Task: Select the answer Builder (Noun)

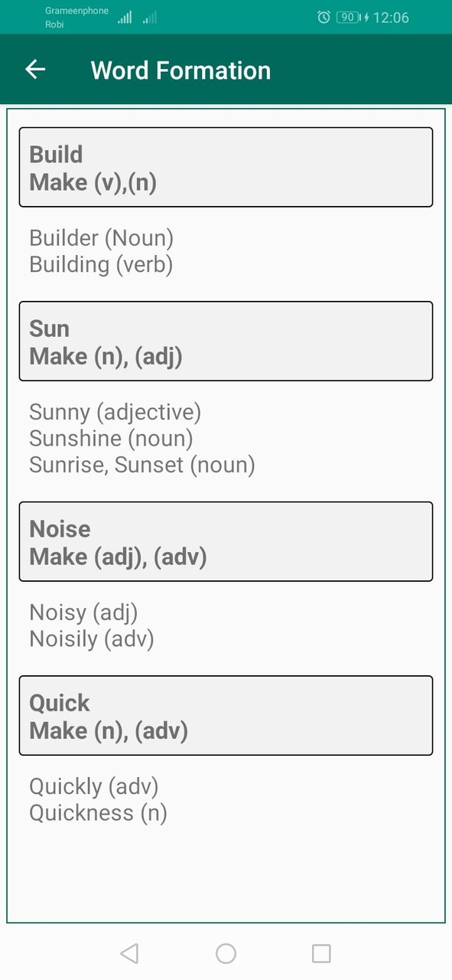Action: pos(101,238)
